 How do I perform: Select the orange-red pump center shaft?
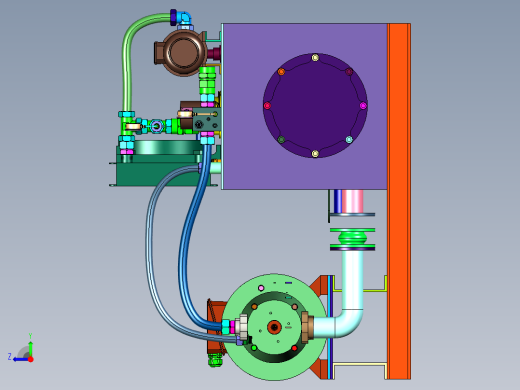pos(274,327)
